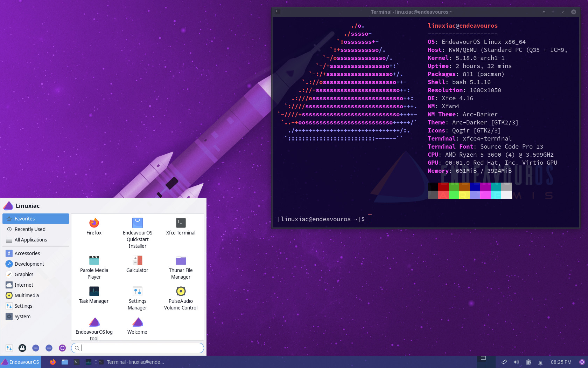Launch the Welcome app
This screenshot has height=368, width=588.
(x=137, y=326)
